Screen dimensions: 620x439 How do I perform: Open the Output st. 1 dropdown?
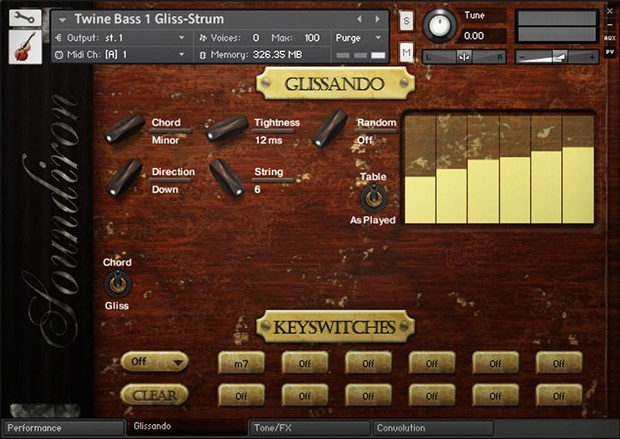181,38
